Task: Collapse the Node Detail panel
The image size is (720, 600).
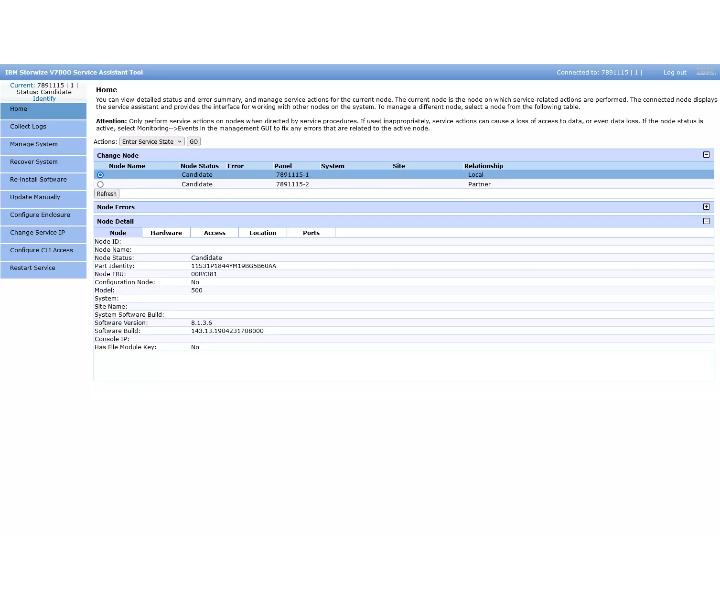Action: click(x=706, y=221)
